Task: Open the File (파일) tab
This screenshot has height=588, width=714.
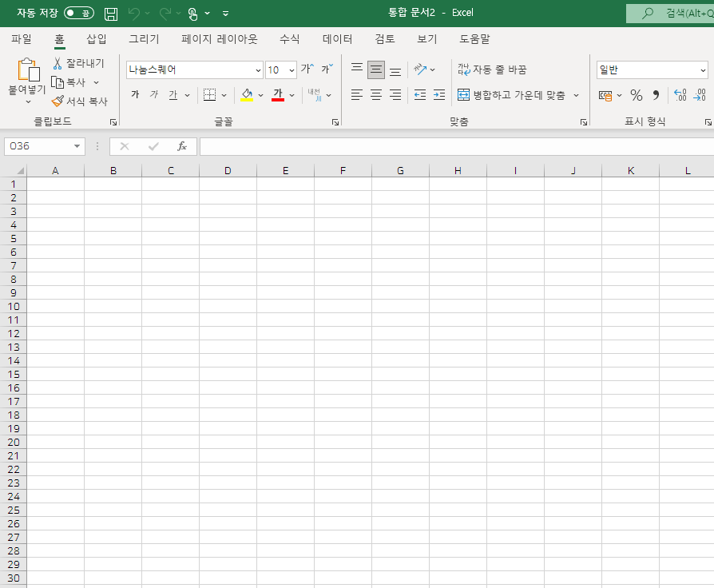Action: (x=22, y=39)
